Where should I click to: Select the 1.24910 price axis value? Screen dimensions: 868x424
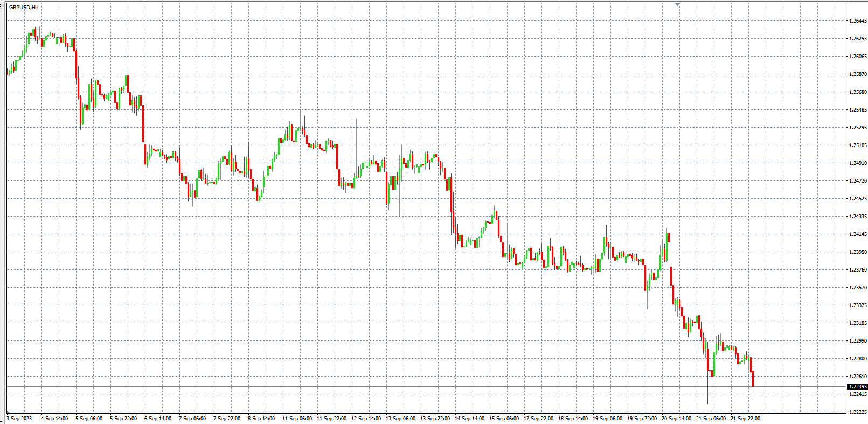click(x=857, y=163)
